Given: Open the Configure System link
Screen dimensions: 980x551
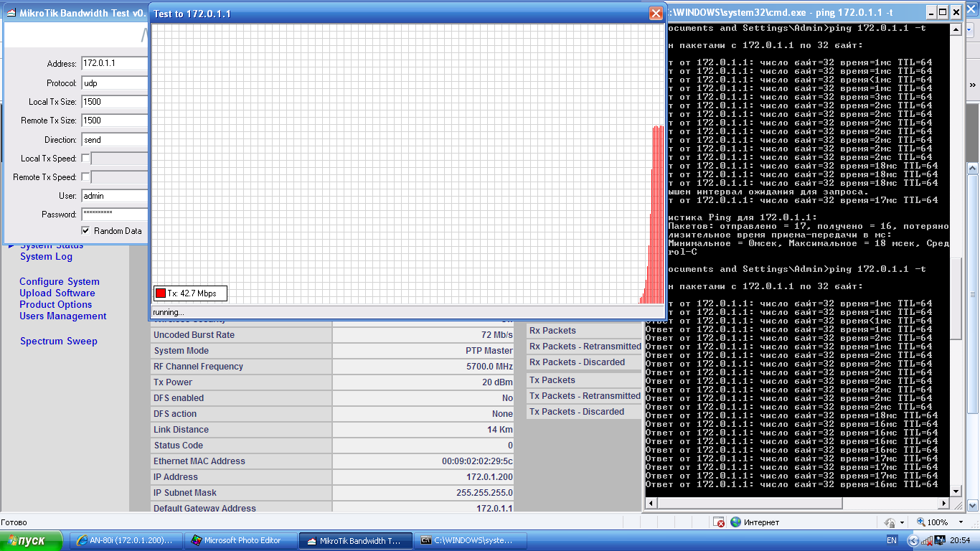Looking at the screenshot, I should click(x=60, y=281).
